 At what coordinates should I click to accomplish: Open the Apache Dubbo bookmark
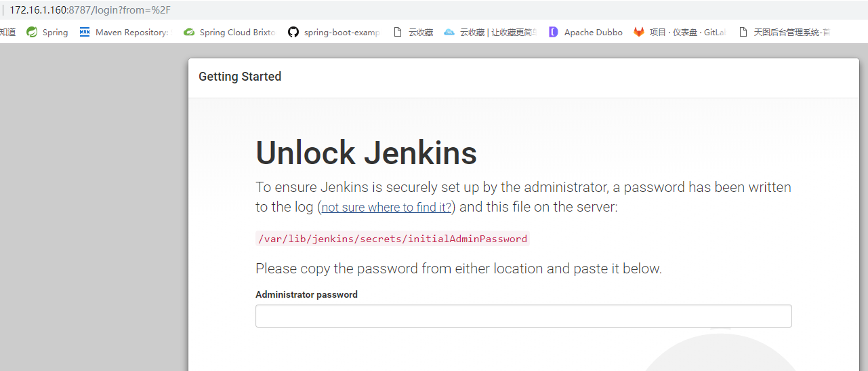pos(586,32)
